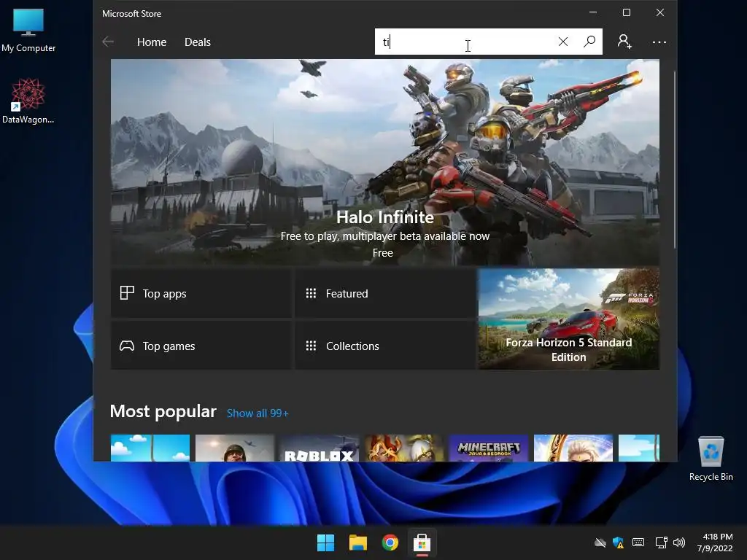Open the Halo Infinite banner
The image size is (747, 560).
click(385, 162)
